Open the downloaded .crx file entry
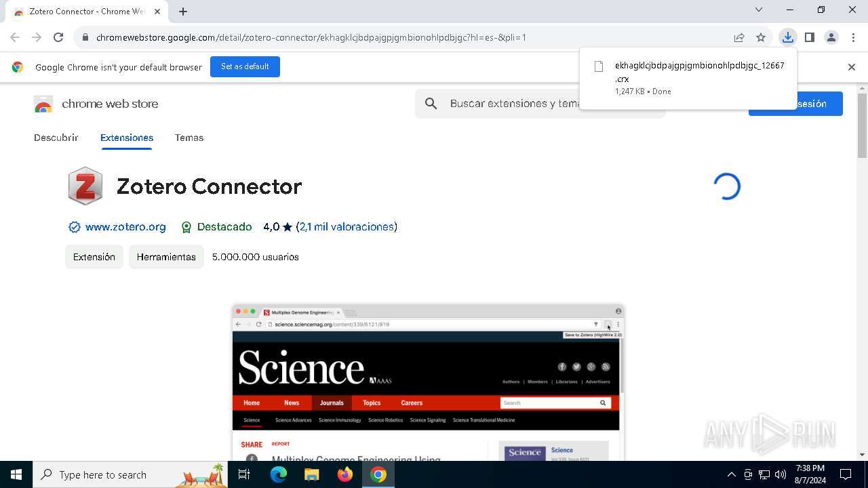The height and width of the screenshot is (488, 868). click(x=688, y=78)
